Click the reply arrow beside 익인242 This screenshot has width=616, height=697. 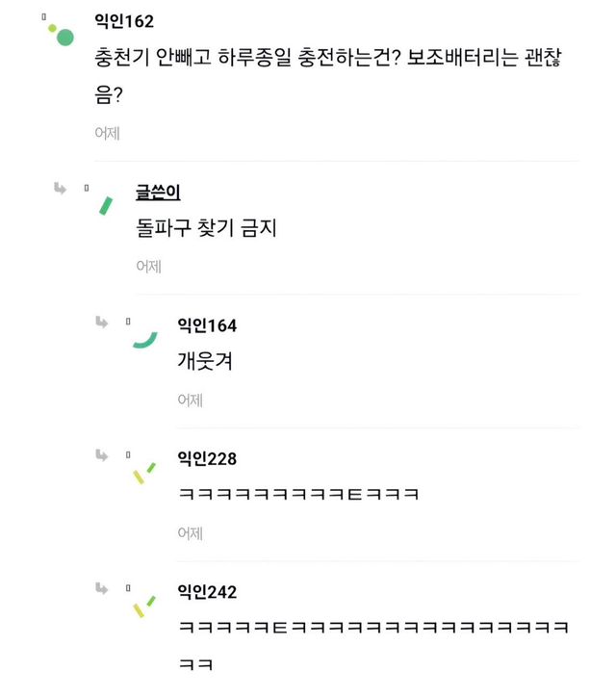[102, 587]
